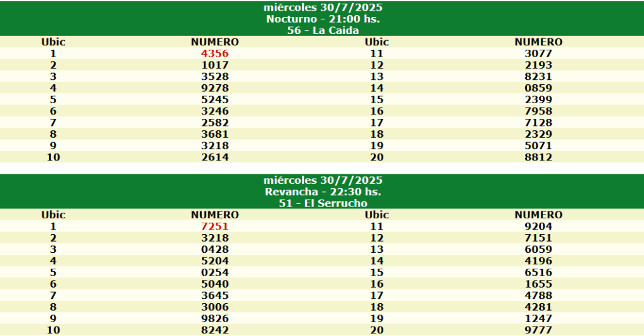Screen dimensions: 644x336
Task: Click number 9777 in Revancha table
Action: click(538, 330)
